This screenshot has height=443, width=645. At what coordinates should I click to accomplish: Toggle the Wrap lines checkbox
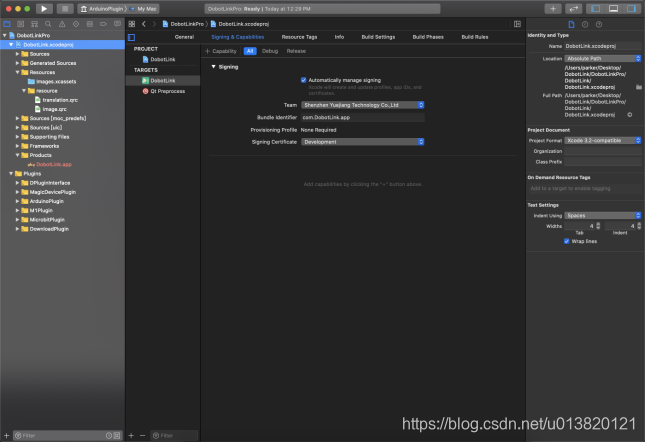click(566, 241)
